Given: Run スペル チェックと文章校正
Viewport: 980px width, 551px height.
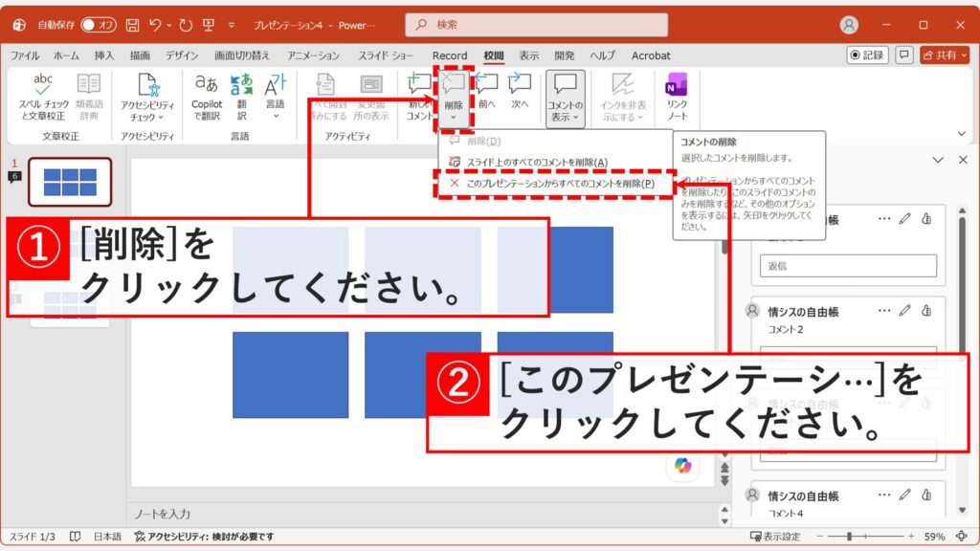Looking at the screenshot, I should (42, 97).
